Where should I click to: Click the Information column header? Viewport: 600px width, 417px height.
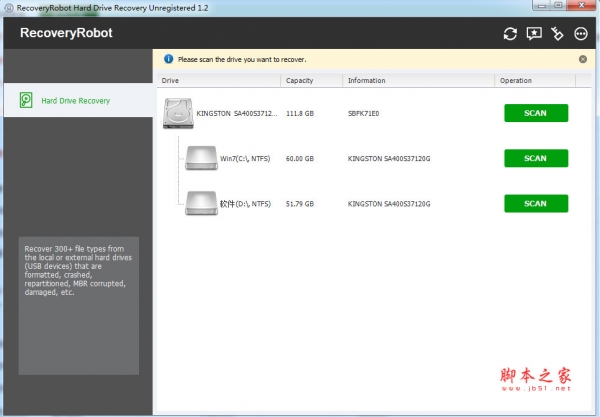[x=366, y=80]
